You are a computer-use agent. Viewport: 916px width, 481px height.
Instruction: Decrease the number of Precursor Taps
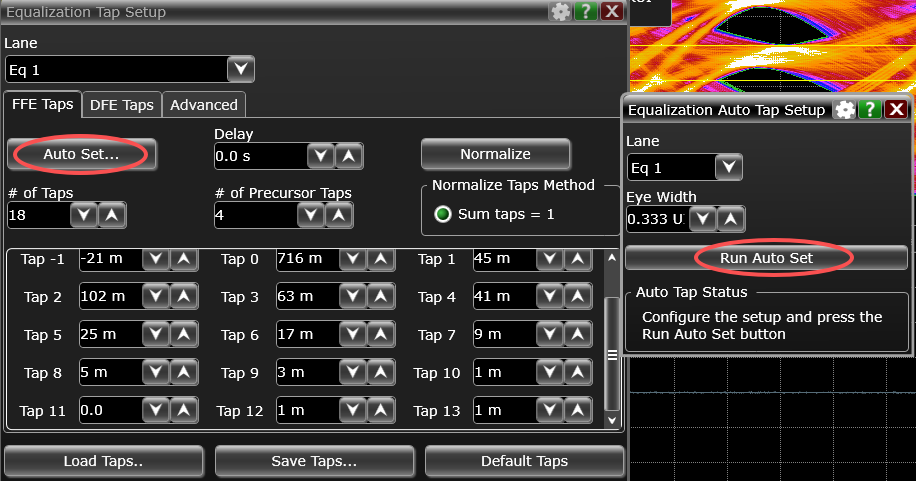pos(311,215)
